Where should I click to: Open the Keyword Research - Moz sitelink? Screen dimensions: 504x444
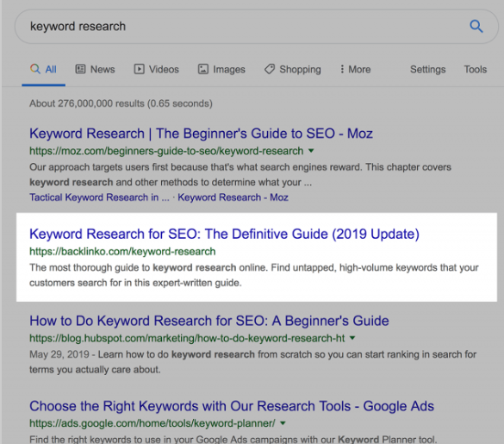pos(233,197)
